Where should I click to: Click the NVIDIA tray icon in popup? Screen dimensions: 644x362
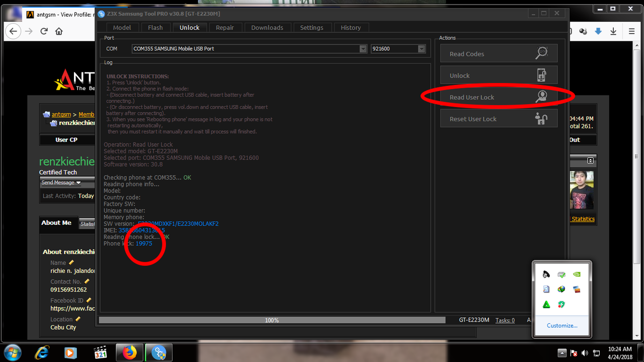coord(577,275)
